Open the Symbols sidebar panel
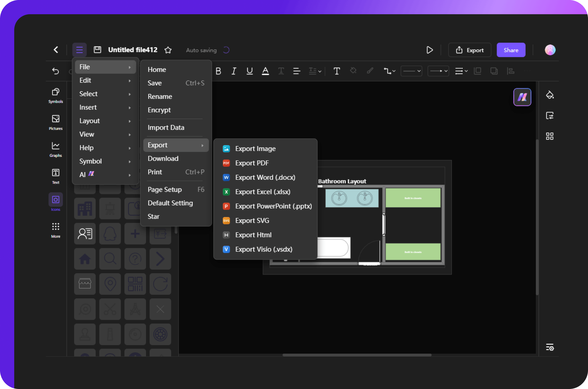 [56, 96]
